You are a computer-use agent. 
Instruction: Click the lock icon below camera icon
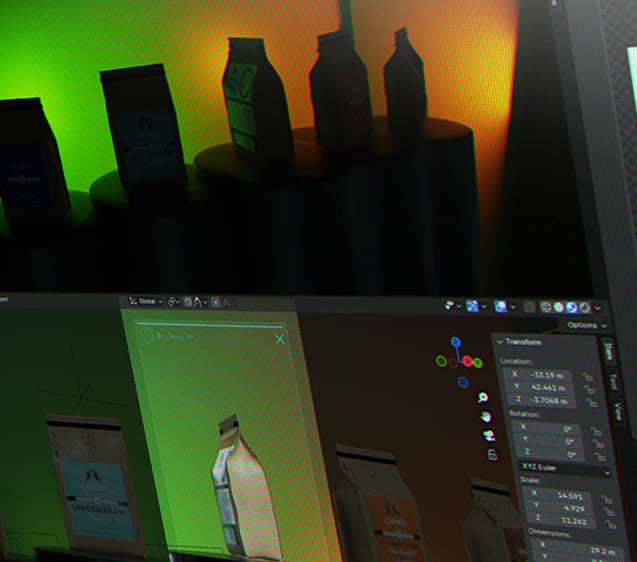(x=492, y=454)
